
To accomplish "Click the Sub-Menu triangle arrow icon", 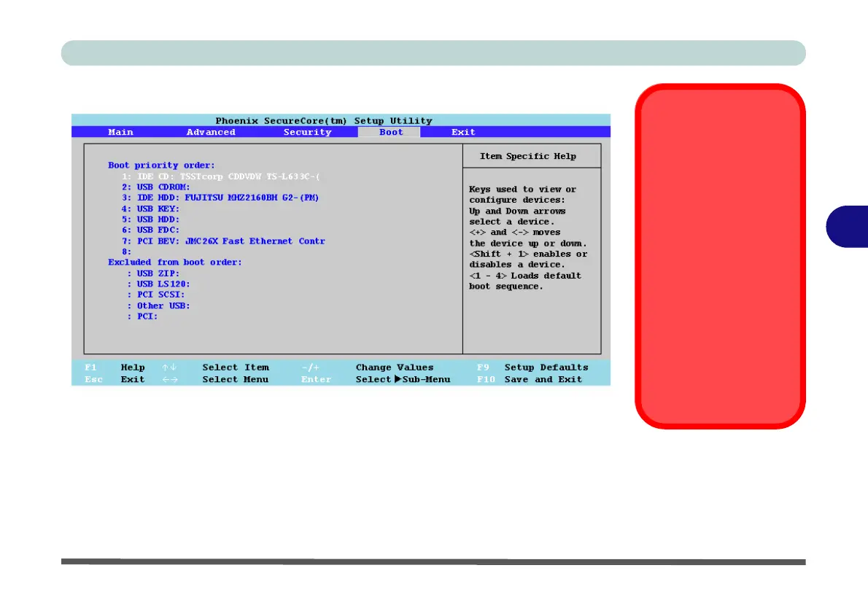I will [x=398, y=379].
